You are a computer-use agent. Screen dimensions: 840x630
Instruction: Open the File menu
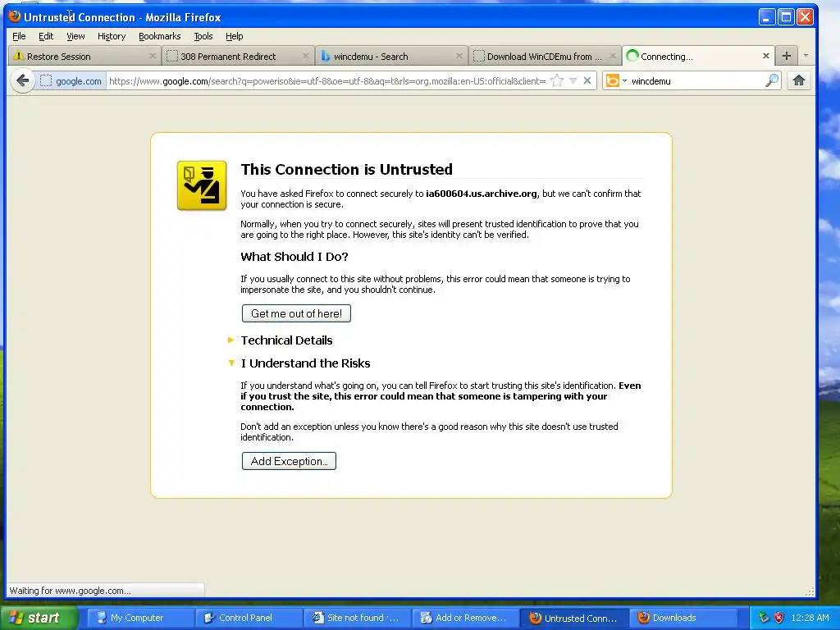click(x=19, y=36)
